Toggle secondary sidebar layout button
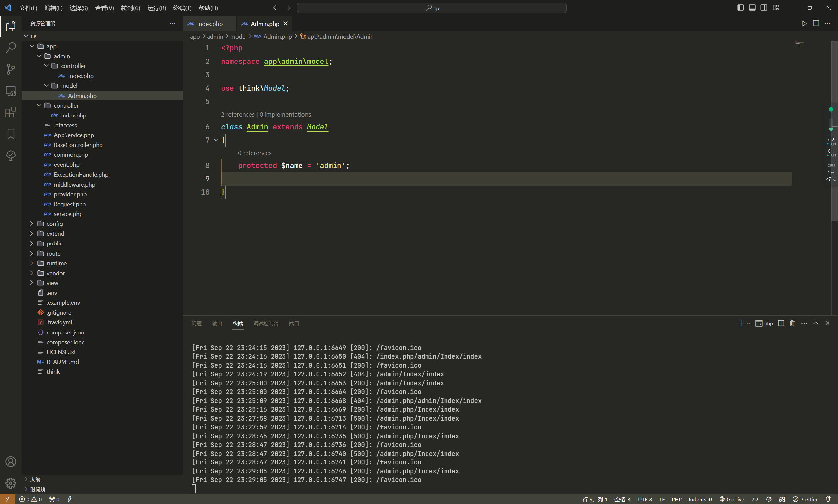 [x=764, y=8]
